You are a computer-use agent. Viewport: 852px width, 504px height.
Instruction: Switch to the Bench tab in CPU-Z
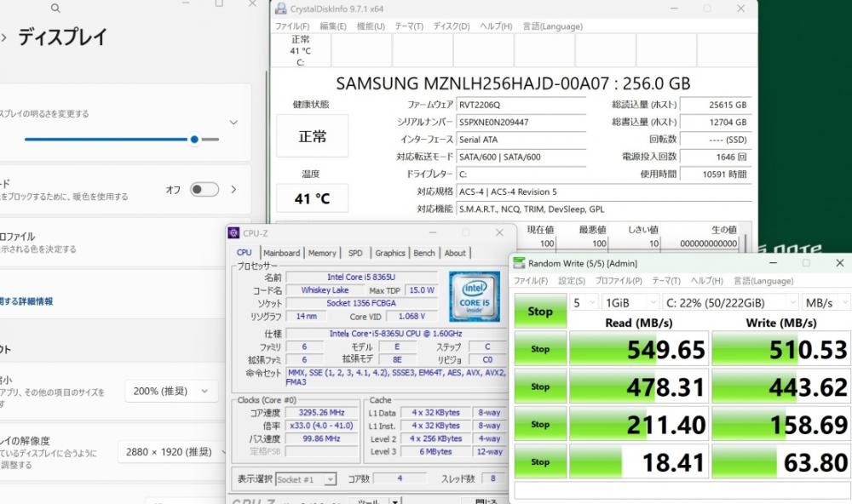coord(423,253)
